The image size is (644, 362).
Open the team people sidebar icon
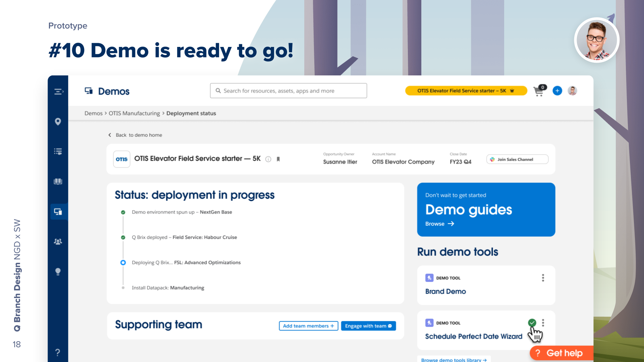58,241
